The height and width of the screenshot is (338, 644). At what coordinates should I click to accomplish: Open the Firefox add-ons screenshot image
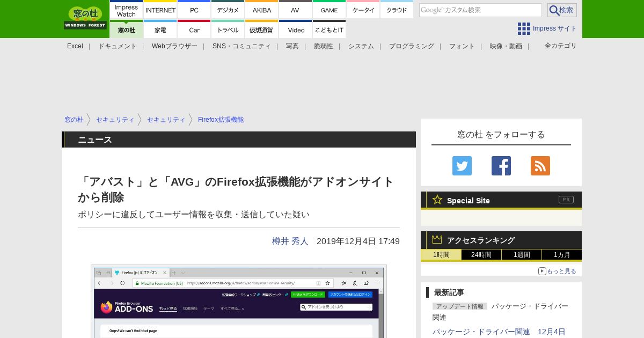coord(239,302)
